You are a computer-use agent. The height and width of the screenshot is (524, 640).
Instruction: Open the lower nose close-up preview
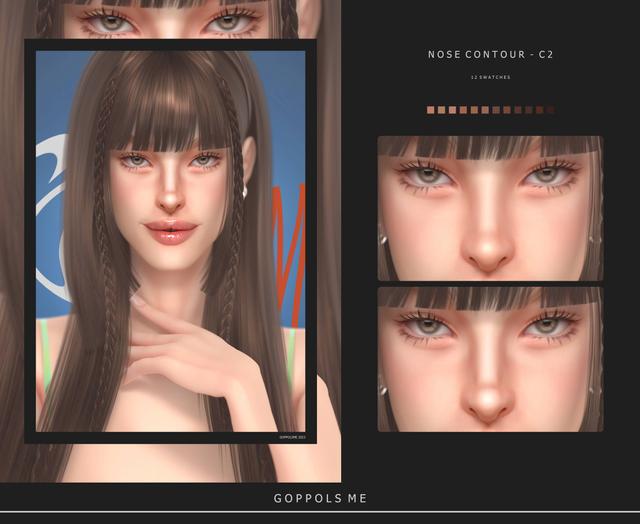coord(490,359)
